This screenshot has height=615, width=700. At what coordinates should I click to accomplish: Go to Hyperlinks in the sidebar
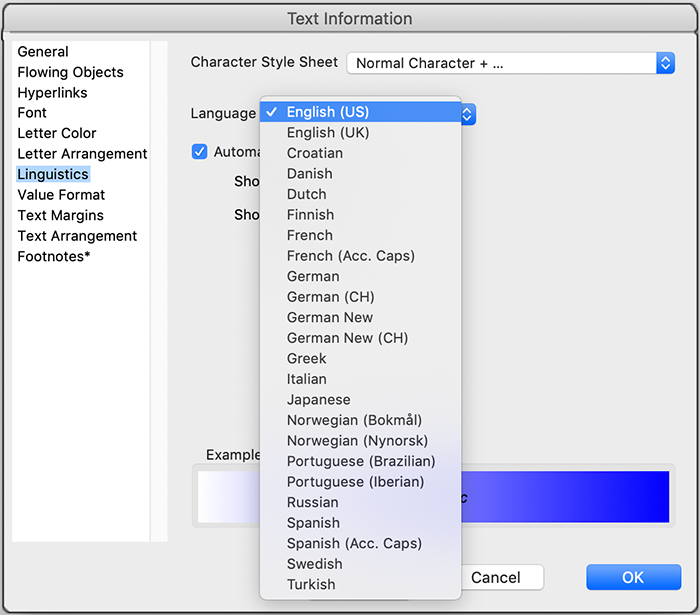tap(52, 92)
